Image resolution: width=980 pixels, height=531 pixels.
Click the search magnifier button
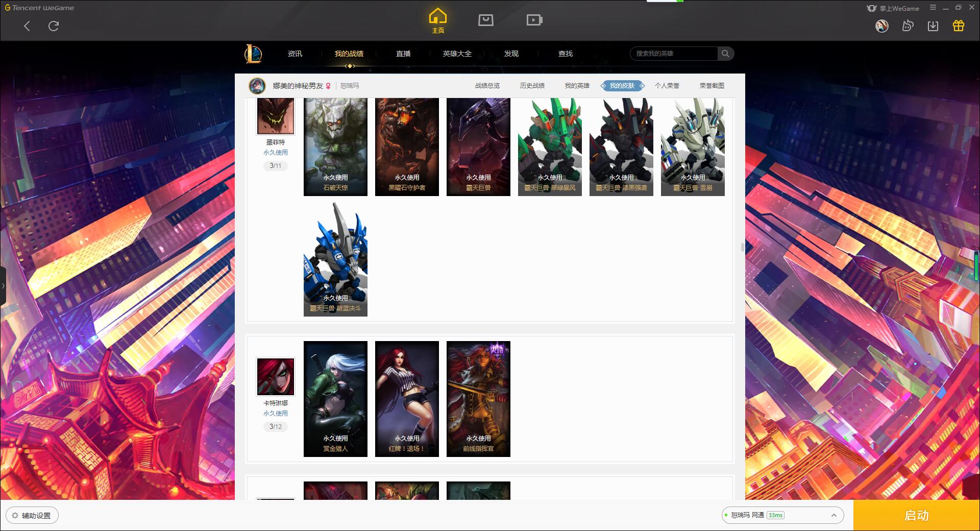pyautogui.click(x=725, y=54)
